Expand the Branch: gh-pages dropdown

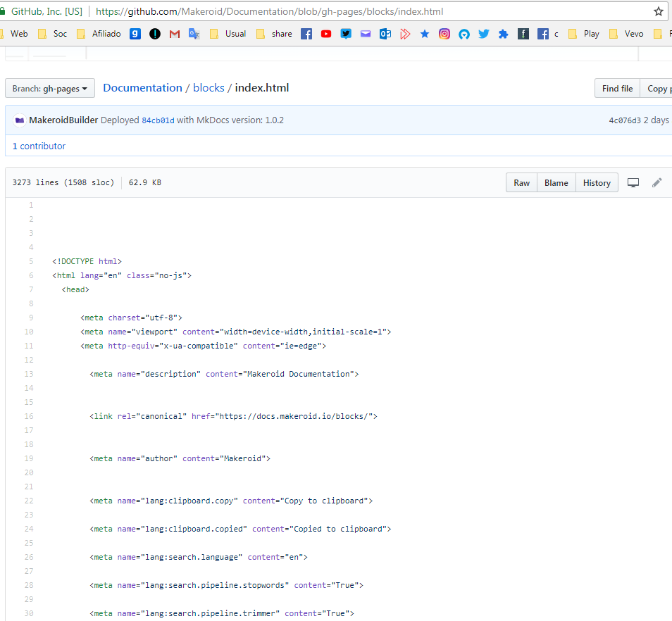(50, 89)
